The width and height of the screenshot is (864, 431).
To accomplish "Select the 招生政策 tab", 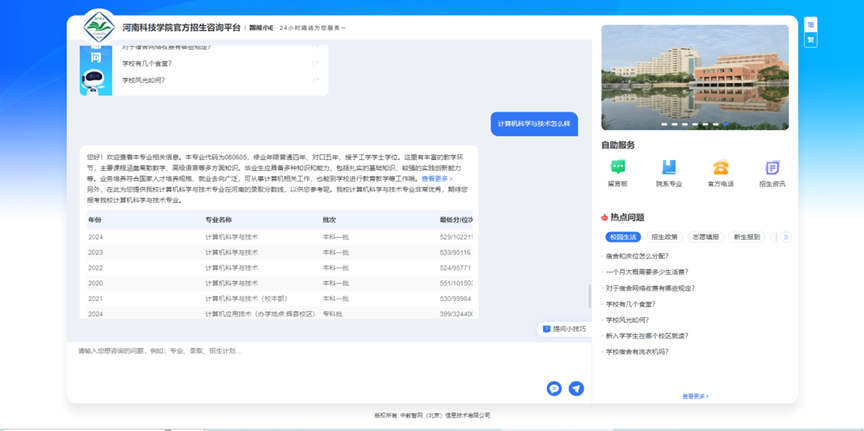I will point(665,237).
